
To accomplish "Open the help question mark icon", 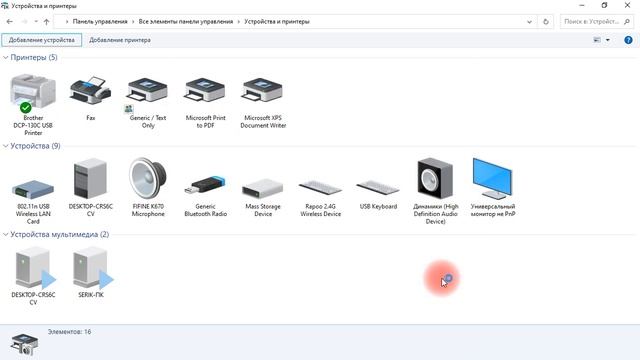I will click(x=628, y=40).
